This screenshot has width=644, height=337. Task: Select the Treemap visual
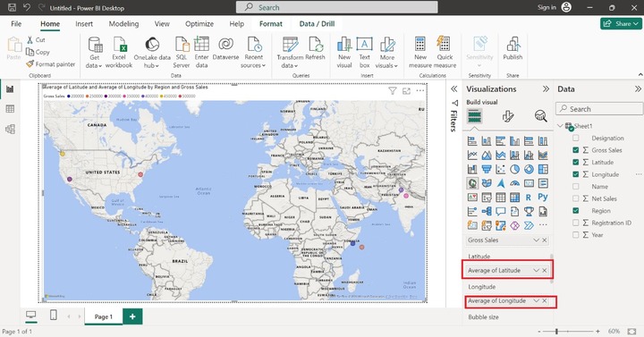(x=543, y=169)
